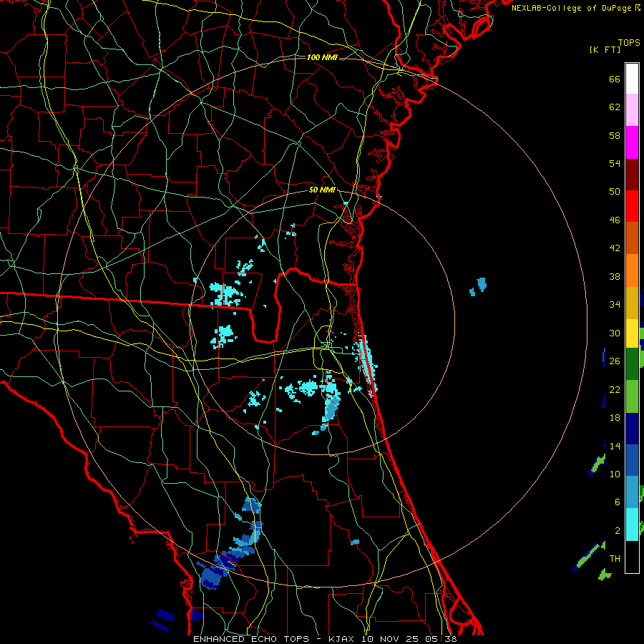This screenshot has width=644, height=644.
Task: Click the "30" legend value
Action: click(615, 333)
